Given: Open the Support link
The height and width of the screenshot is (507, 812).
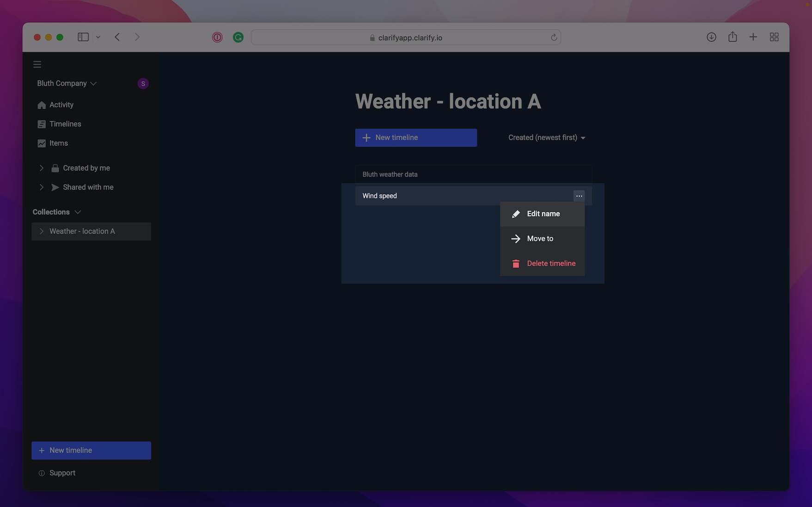Looking at the screenshot, I should [62, 473].
